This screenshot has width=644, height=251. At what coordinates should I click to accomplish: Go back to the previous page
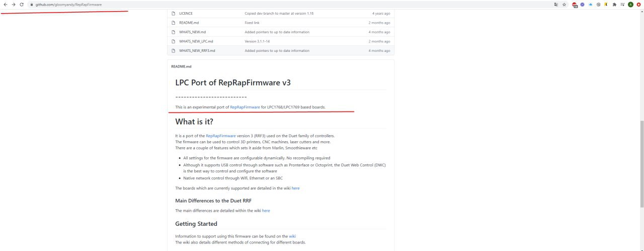pyautogui.click(x=5, y=4)
